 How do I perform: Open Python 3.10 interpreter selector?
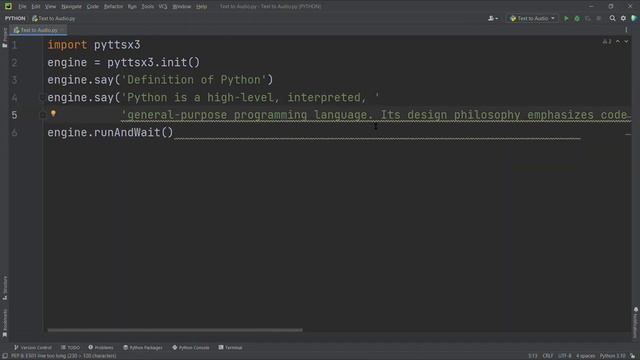click(612, 356)
